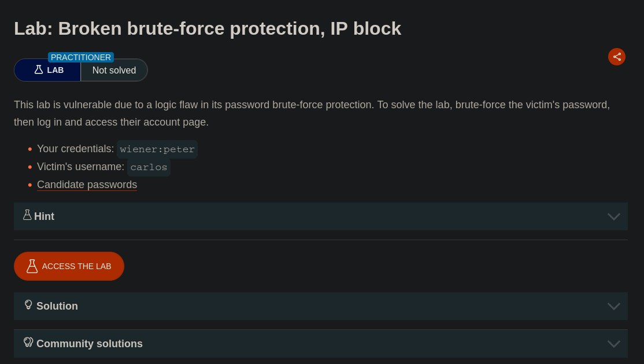Click double-lightbulb icon beside Community solutions
The height and width of the screenshot is (364, 644).
pos(28,343)
